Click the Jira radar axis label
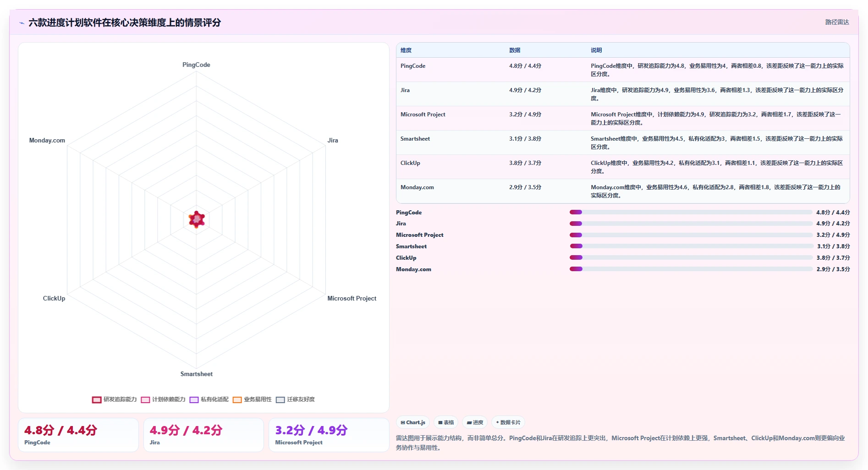 point(333,140)
